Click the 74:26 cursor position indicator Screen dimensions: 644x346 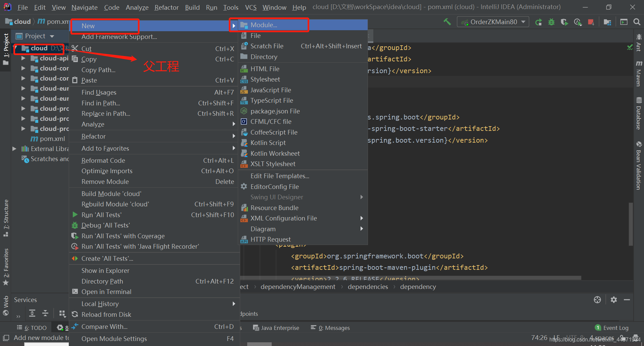coord(539,338)
